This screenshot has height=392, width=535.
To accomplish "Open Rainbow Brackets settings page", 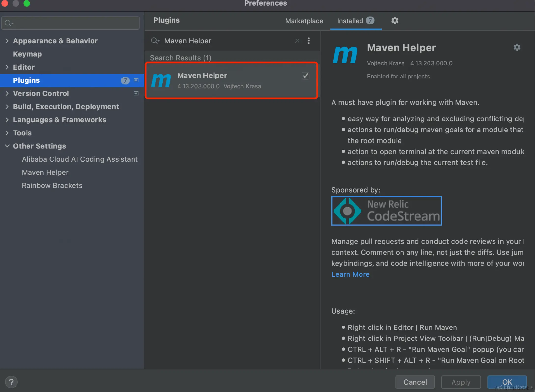I will [52, 185].
